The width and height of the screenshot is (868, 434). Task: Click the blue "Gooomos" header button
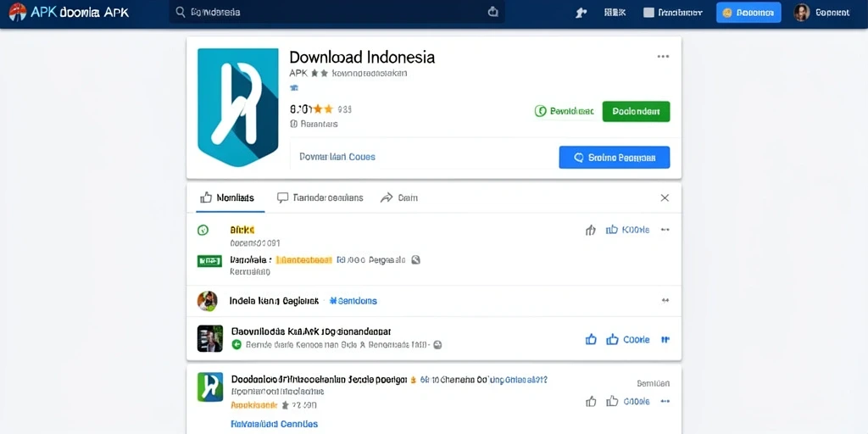(x=748, y=12)
